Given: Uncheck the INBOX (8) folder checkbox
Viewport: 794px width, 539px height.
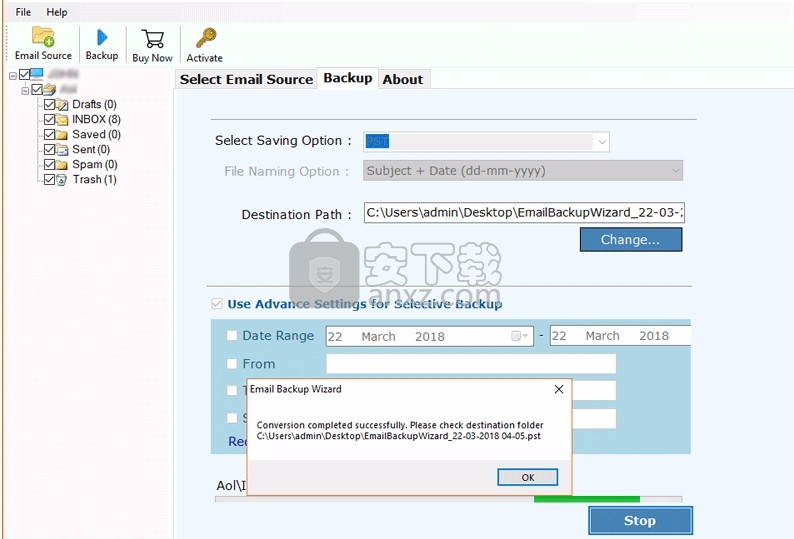Looking at the screenshot, I should tap(49, 120).
